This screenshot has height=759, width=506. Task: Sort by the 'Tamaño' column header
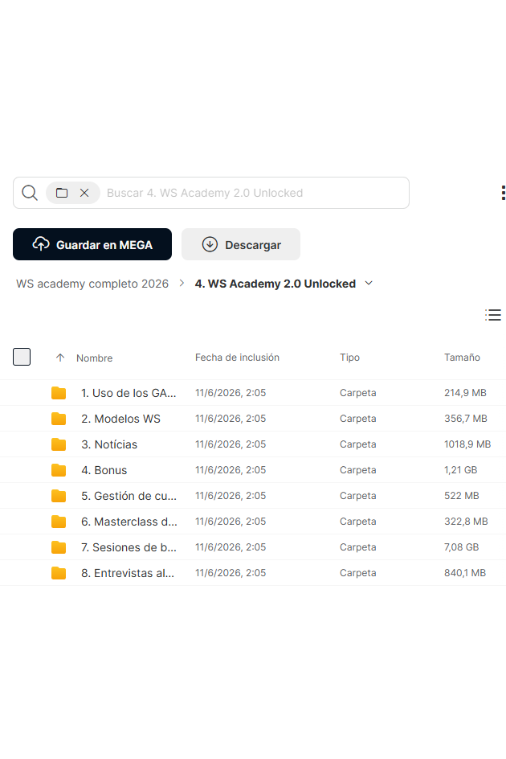click(x=462, y=357)
